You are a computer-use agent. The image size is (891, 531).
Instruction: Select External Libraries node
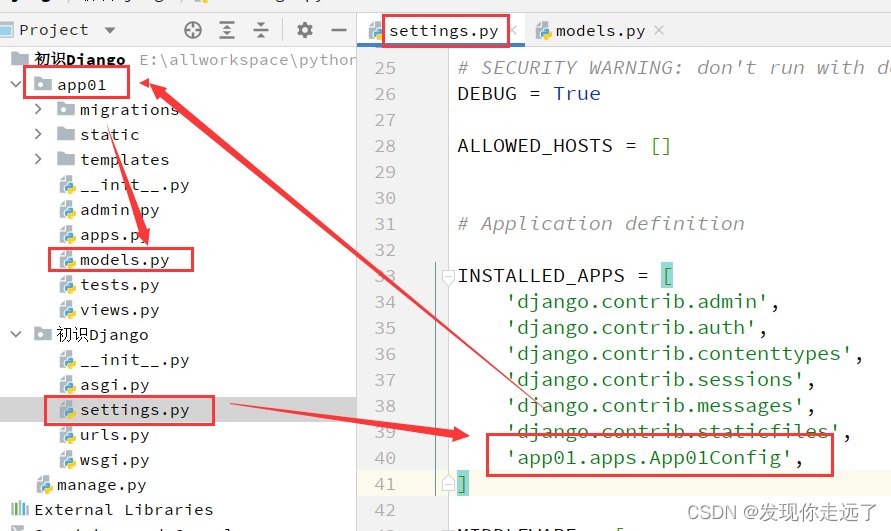[123, 510]
